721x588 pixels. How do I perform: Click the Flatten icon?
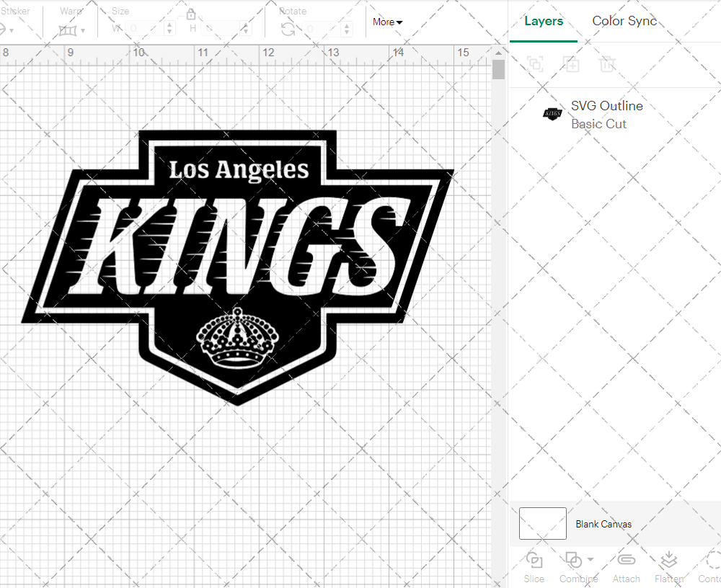pyautogui.click(x=668, y=561)
